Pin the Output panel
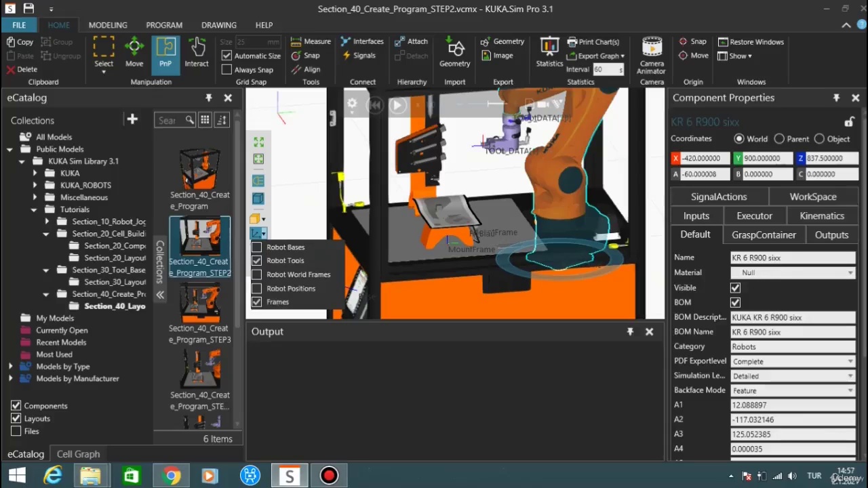Viewport: 868px width, 488px height. pyautogui.click(x=630, y=331)
